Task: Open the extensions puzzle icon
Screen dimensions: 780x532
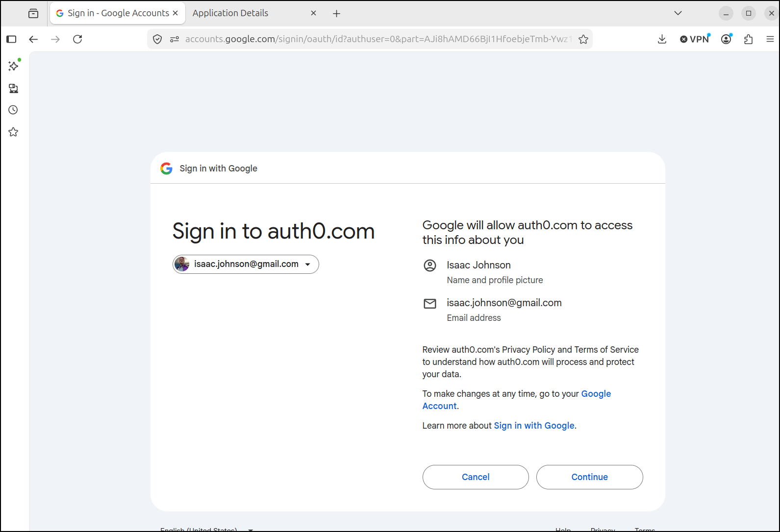Action: click(748, 39)
